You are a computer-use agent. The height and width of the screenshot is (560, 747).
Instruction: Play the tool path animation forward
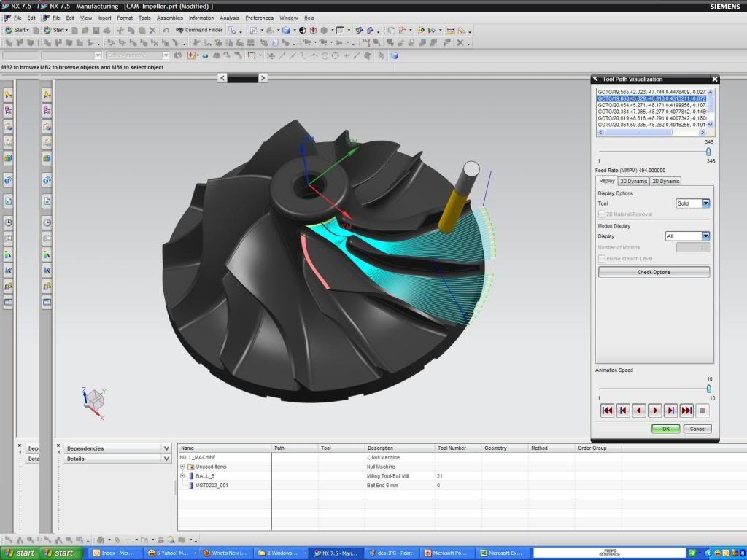click(654, 411)
